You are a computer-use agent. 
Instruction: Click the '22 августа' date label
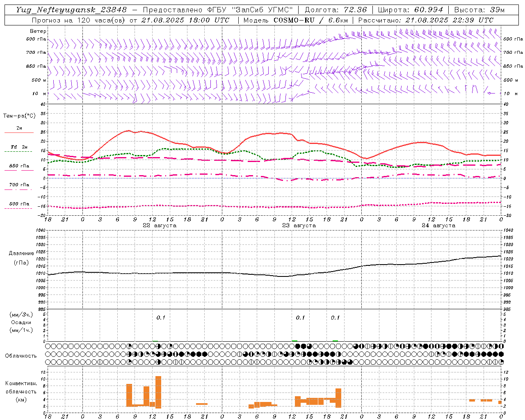pos(160,226)
